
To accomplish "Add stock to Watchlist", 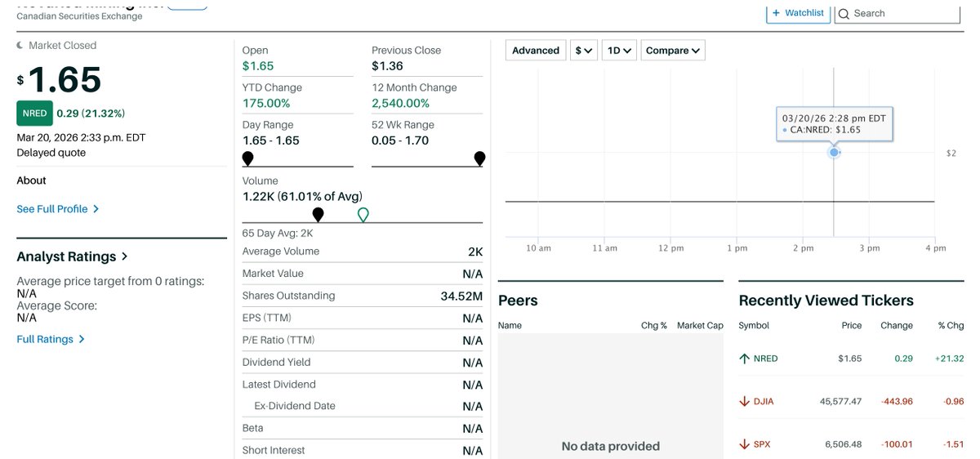I will (798, 13).
